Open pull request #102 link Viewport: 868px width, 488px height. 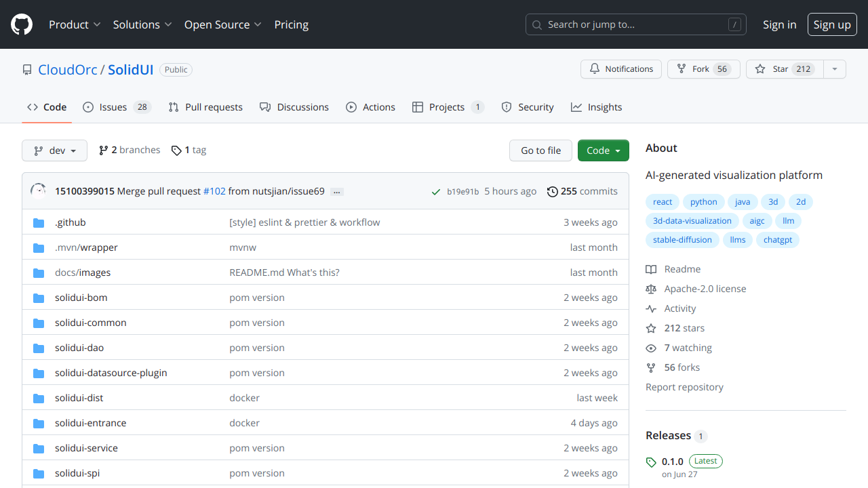point(214,191)
